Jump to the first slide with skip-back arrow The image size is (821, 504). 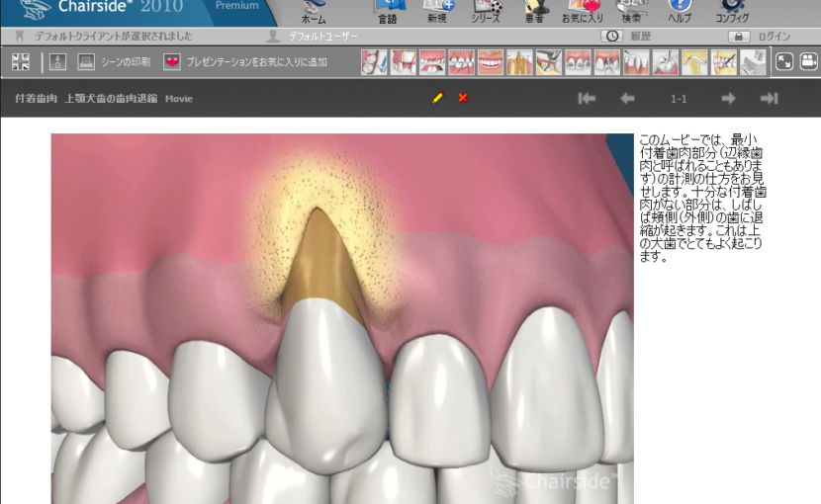pyautogui.click(x=587, y=98)
